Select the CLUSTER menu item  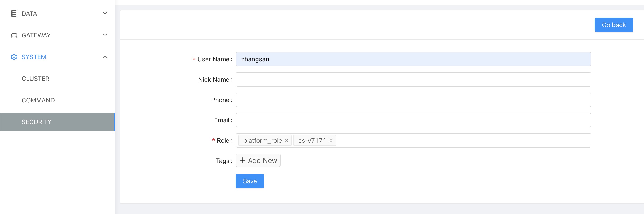(x=36, y=78)
